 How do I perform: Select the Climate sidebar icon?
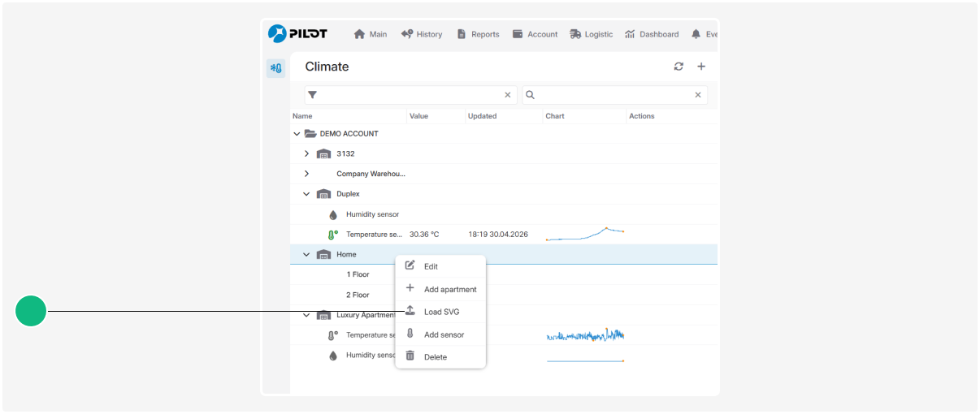tap(276, 68)
